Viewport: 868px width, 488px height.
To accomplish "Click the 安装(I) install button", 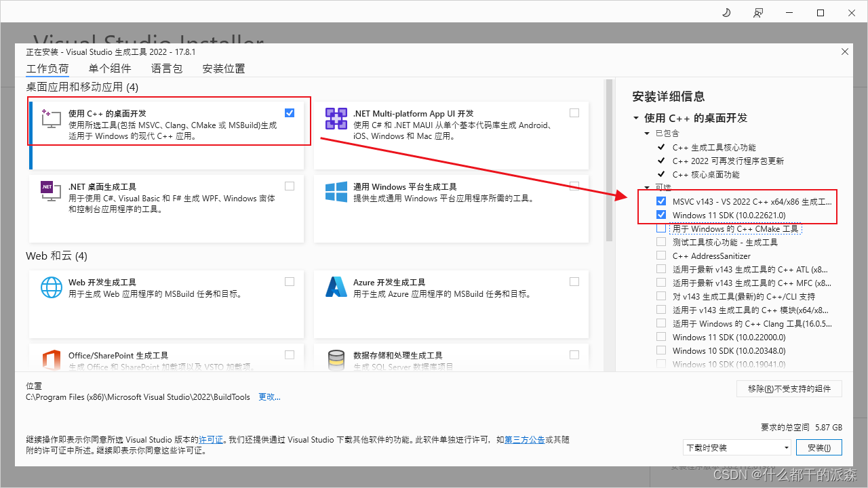I will tap(820, 447).
